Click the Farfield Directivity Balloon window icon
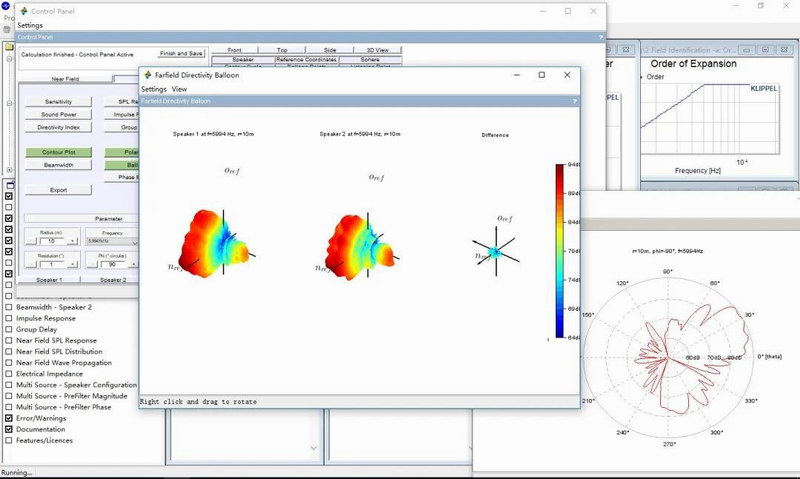Image resolution: width=800 pixels, height=479 pixels. pyautogui.click(x=148, y=75)
